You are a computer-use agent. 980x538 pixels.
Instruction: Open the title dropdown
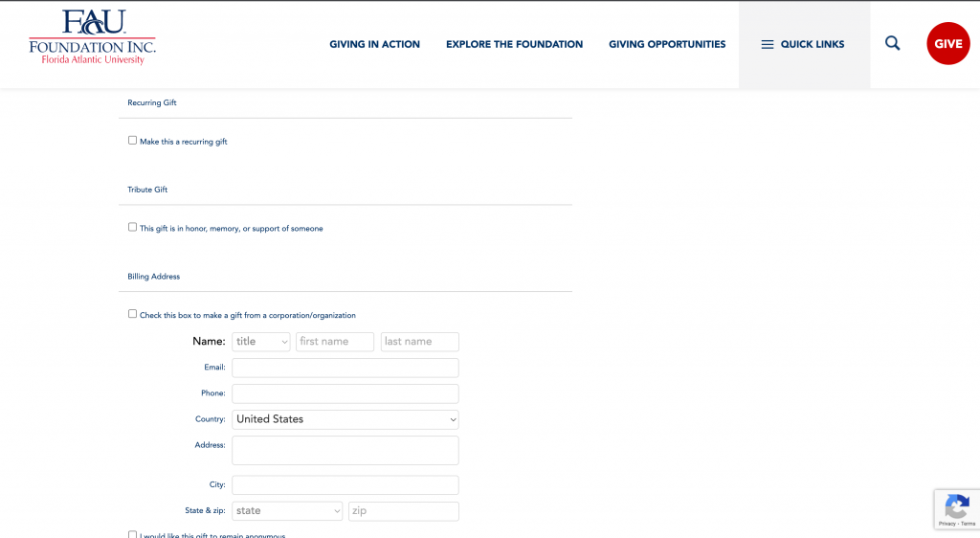coord(260,342)
